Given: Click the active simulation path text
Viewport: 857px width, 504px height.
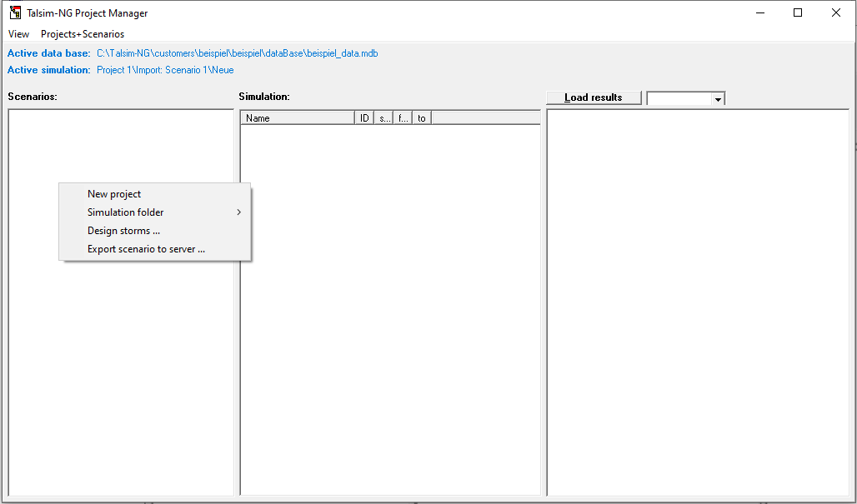Looking at the screenshot, I should [165, 70].
